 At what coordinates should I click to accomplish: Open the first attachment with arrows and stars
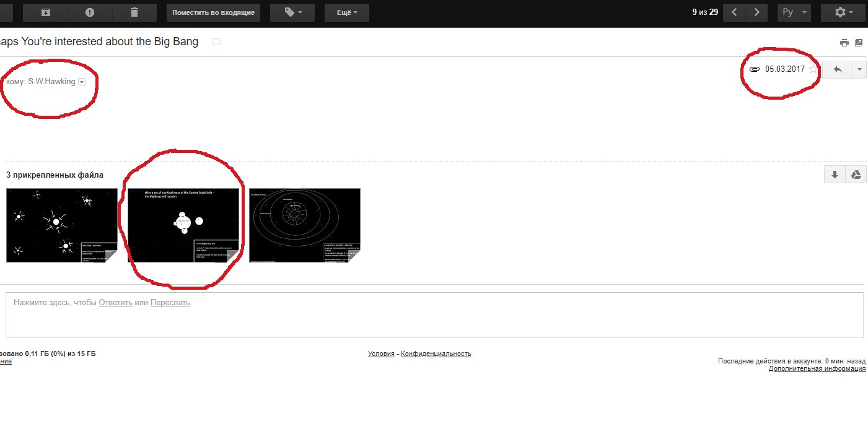62,225
